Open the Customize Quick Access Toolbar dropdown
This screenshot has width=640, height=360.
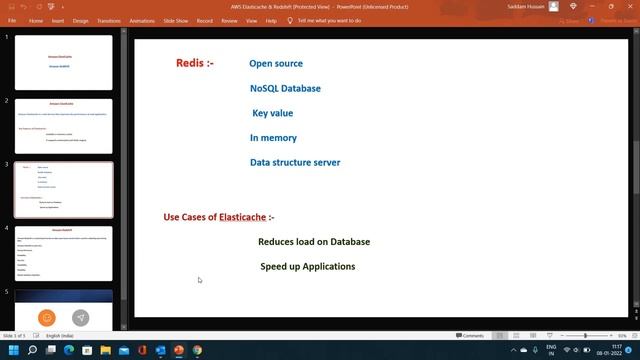pos(62,7)
